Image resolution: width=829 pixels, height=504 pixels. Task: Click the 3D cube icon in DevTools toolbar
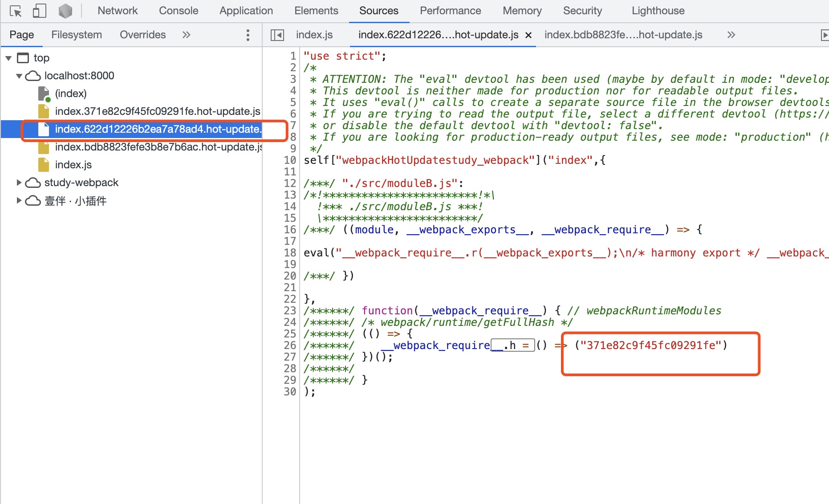(65, 11)
